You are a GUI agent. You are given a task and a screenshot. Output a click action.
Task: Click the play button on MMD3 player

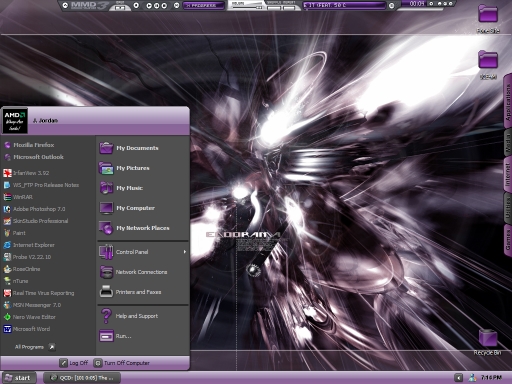click(149, 5)
